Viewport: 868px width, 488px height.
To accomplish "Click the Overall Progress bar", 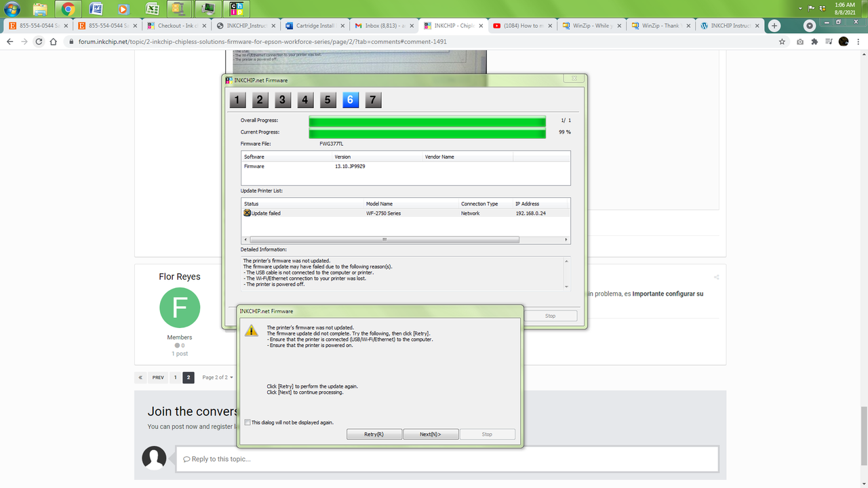I will [x=427, y=121].
